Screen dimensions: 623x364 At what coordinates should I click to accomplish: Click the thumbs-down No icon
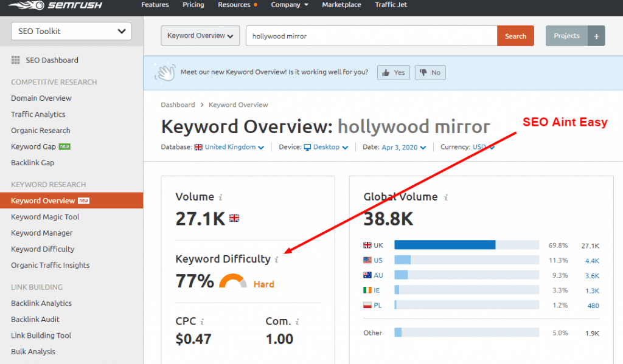424,72
